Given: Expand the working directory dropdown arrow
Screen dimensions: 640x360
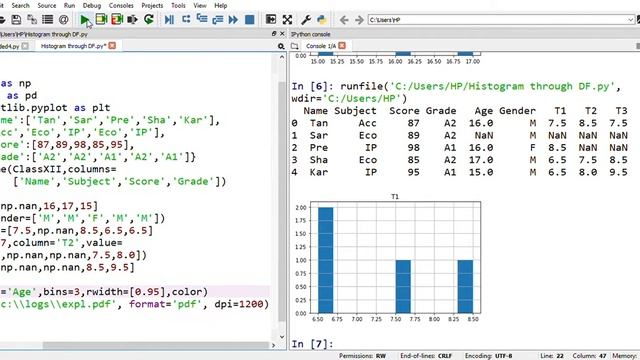Looking at the screenshot, I should 631,20.
